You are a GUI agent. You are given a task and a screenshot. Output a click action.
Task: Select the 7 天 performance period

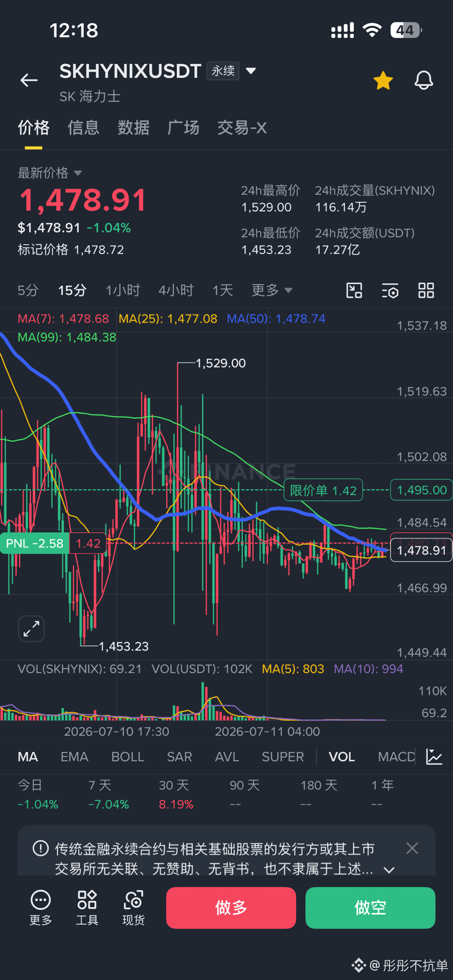108,795
